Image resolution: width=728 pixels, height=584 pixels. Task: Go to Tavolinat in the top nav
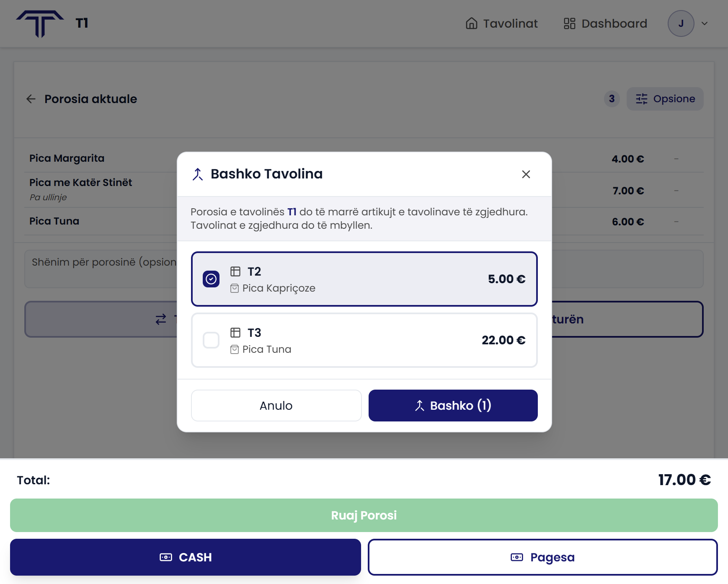pos(501,23)
